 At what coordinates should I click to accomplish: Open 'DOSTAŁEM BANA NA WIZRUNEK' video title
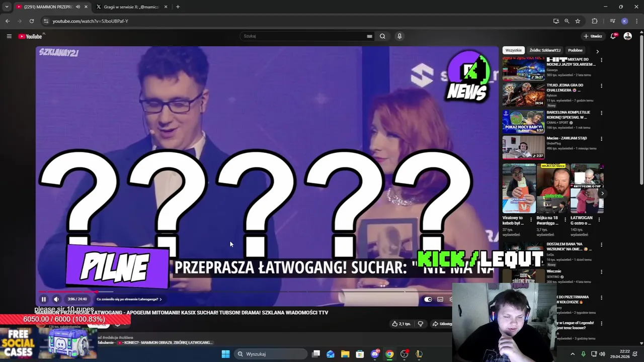click(569, 246)
